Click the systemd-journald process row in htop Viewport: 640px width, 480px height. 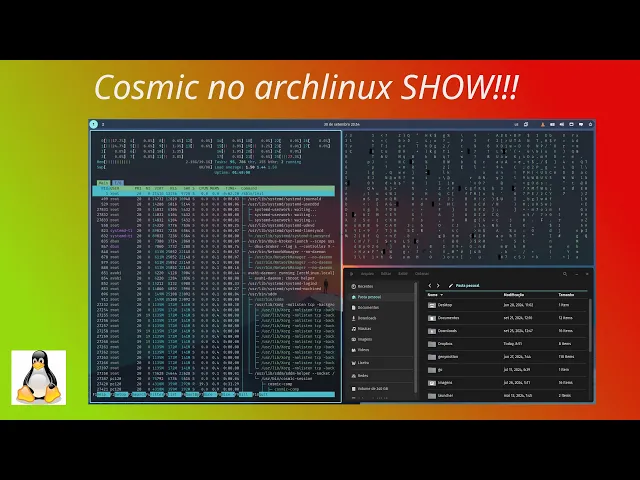214,199
